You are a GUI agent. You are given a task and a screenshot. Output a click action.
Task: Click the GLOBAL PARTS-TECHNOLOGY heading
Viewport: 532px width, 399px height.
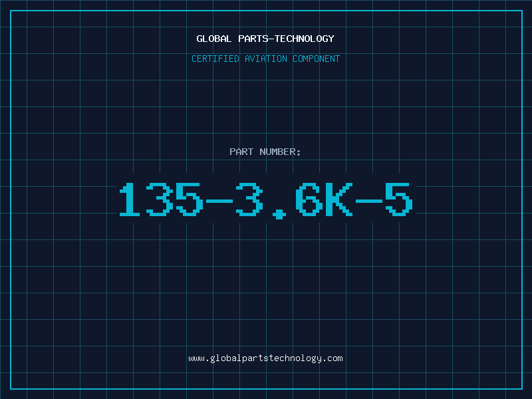[265, 39]
